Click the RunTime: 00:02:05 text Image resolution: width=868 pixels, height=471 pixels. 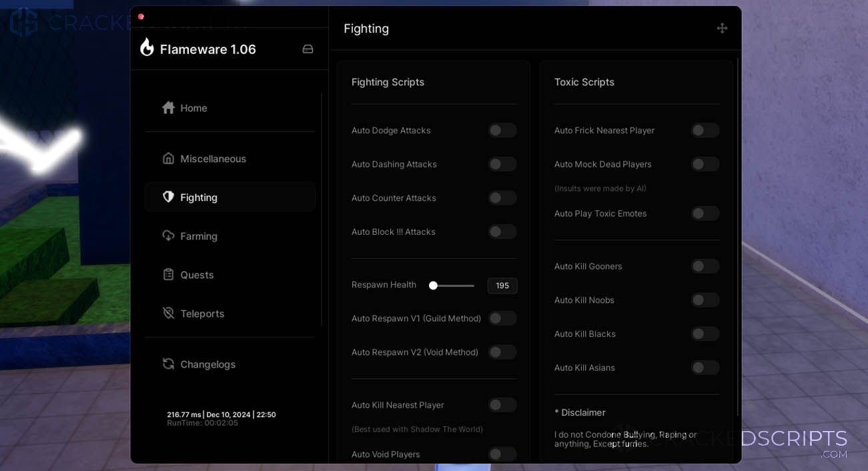tap(203, 423)
